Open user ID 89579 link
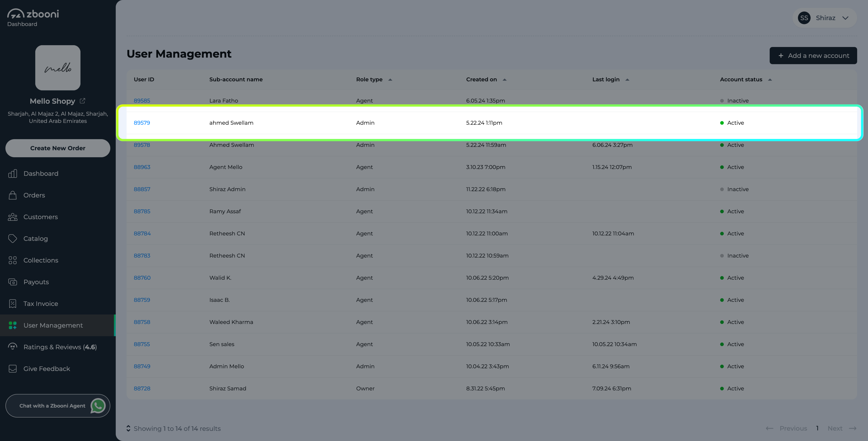 tap(142, 123)
